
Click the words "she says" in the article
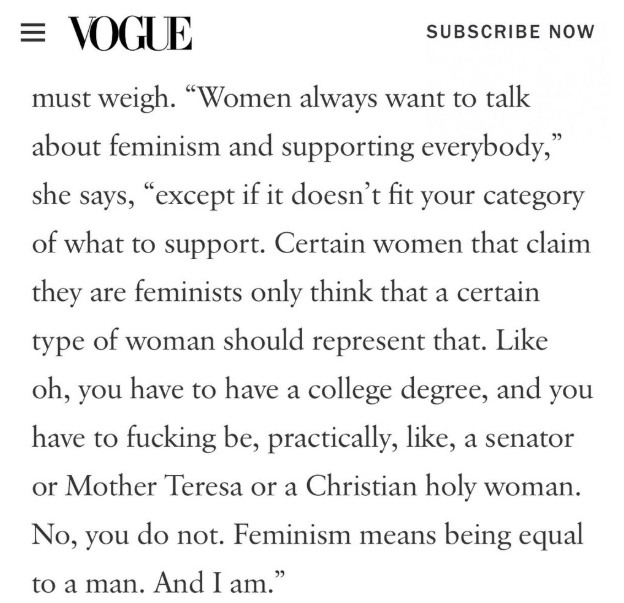pyautogui.click(x=83, y=196)
